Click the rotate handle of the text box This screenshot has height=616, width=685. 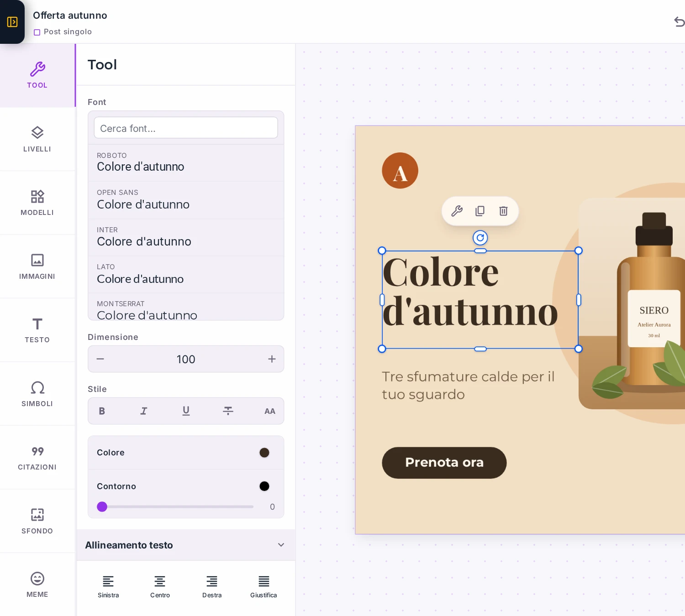pyautogui.click(x=480, y=238)
